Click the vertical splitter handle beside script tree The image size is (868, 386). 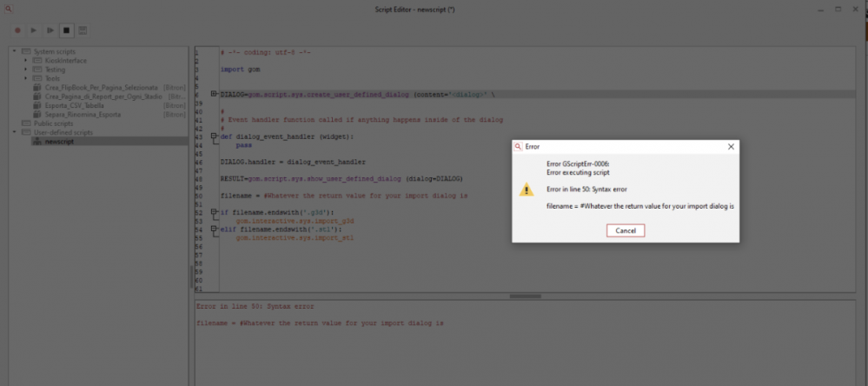point(191,277)
